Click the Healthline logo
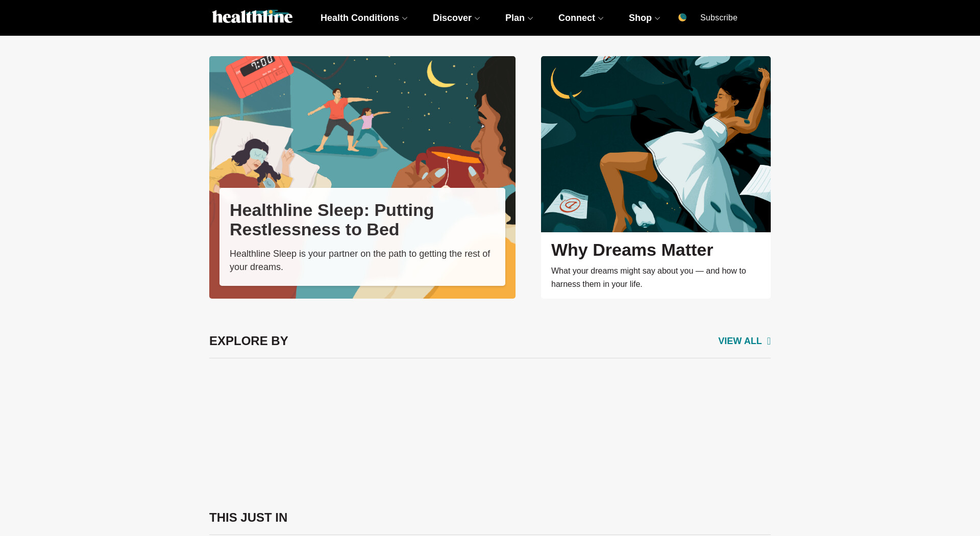Image resolution: width=980 pixels, height=536 pixels. click(x=252, y=17)
